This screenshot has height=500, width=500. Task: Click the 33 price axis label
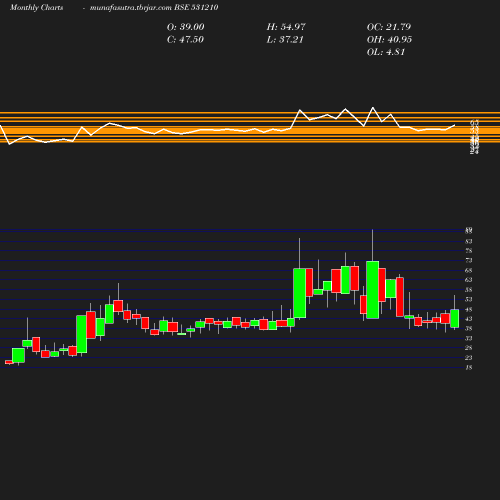coord(469,338)
